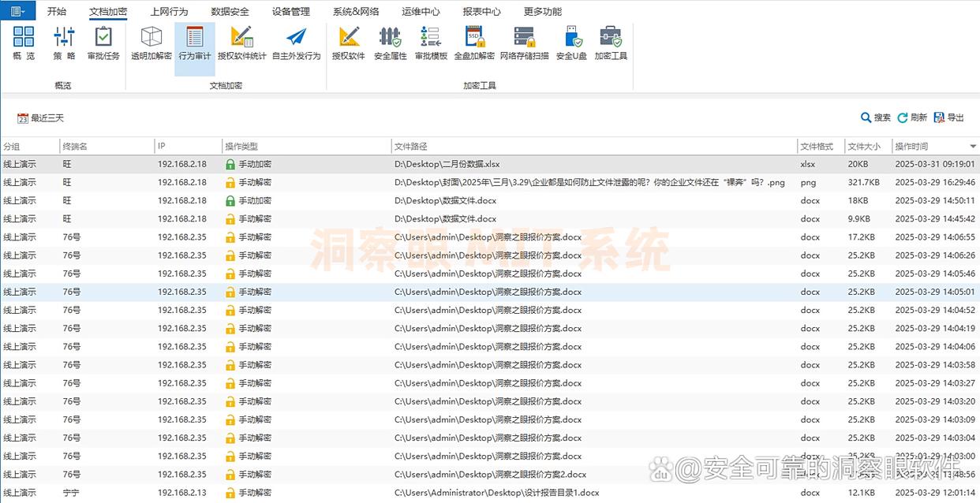
Task: Open the 网络存储扫描 icon
Action: tap(525, 43)
